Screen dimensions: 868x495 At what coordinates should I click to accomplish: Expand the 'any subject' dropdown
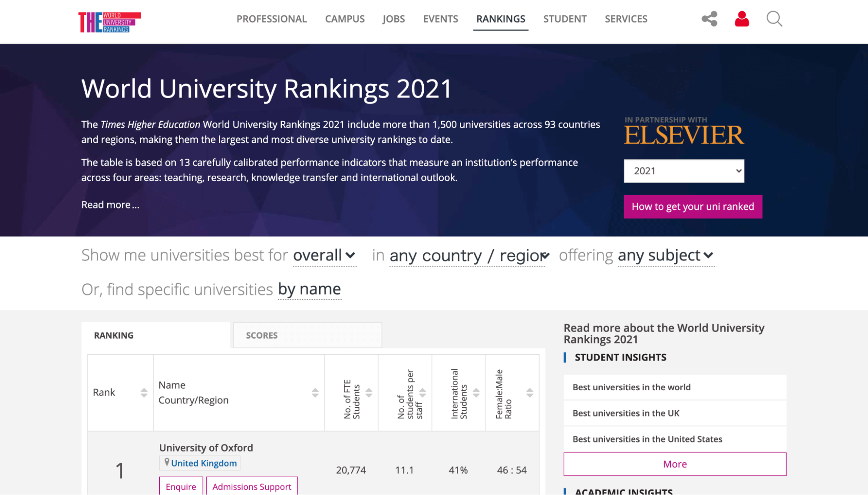(666, 255)
